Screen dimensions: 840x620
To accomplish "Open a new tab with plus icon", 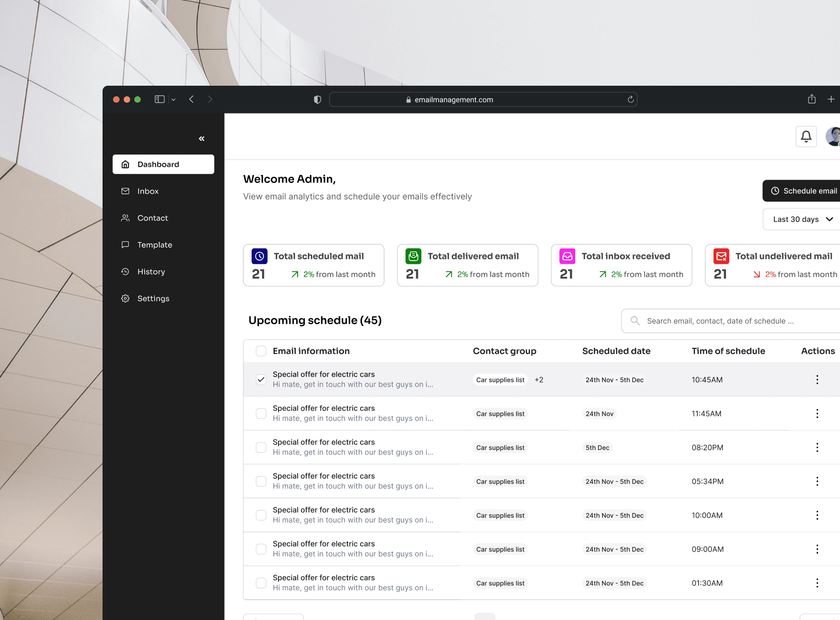I will click(x=831, y=99).
